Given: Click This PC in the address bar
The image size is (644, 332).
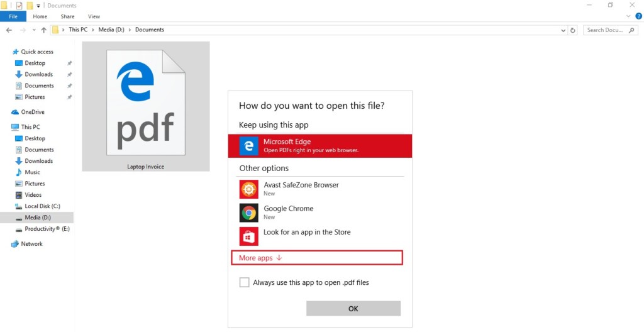Looking at the screenshot, I should [78, 30].
